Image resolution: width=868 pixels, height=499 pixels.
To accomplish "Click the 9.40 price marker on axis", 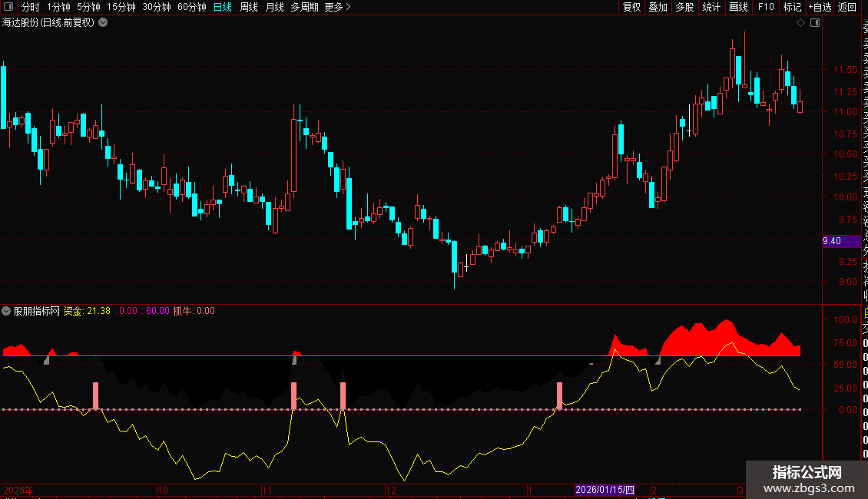I will click(x=841, y=241).
